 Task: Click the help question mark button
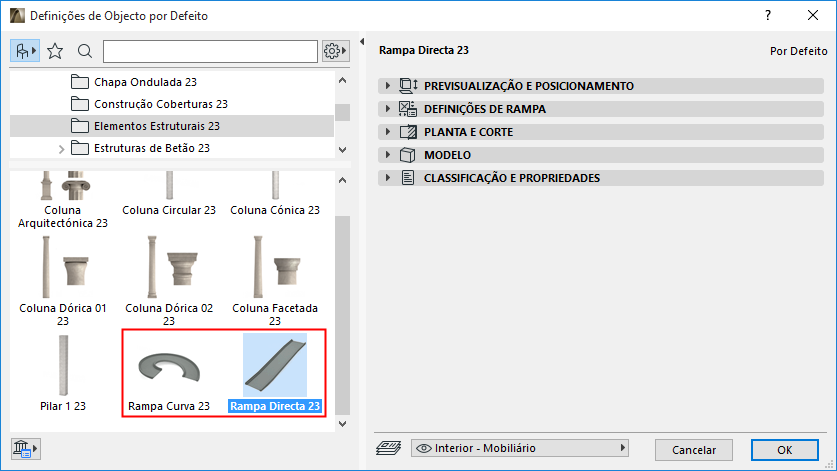pos(768,15)
